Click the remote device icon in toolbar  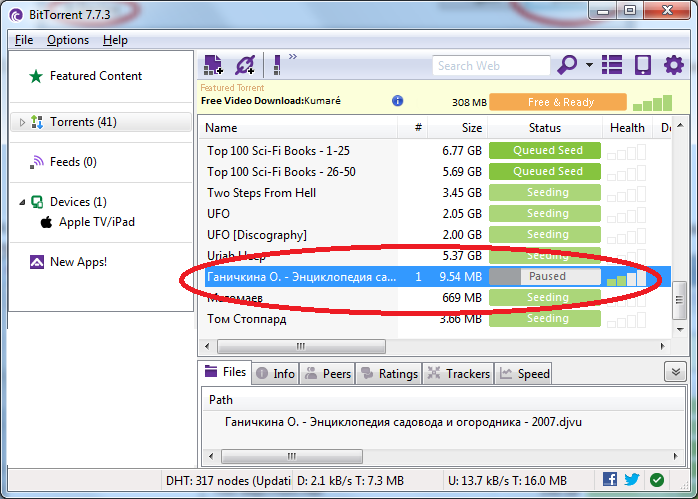[x=643, y=65]
